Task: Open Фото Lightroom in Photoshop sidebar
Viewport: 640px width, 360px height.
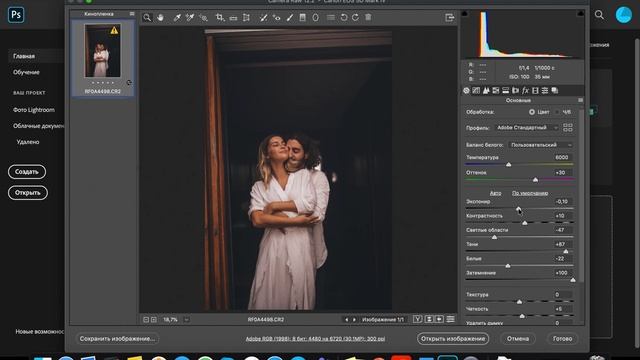Action: pyautogui.click(x=33, y=110)
